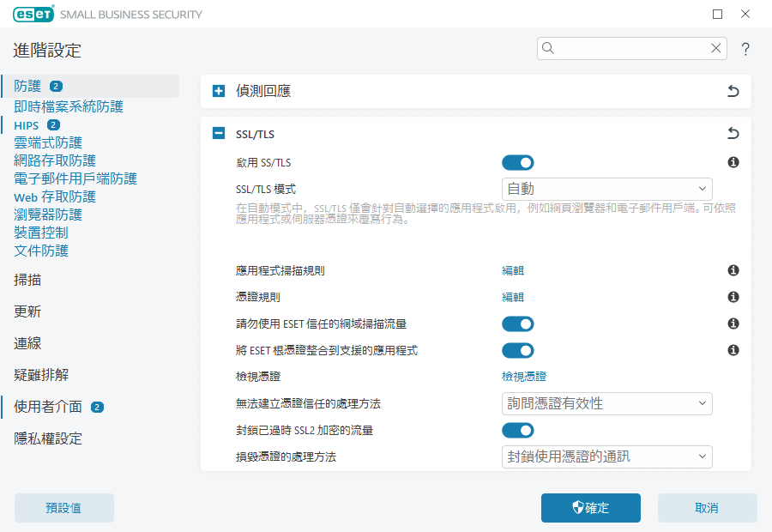Image resolution: width=772 pixels, height=532 pixels.
Task: Click into the search input field
Action: click(630, 49)
